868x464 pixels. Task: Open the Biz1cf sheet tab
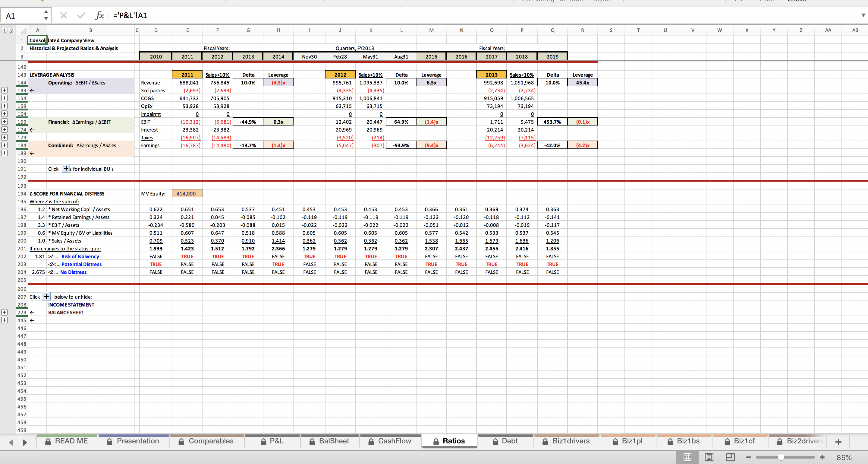740,441
